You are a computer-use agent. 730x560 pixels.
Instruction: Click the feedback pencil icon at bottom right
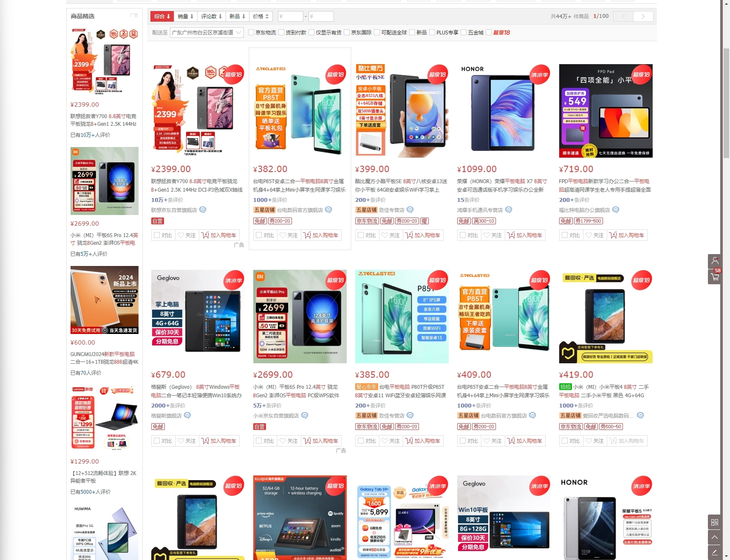coord(715,552)
